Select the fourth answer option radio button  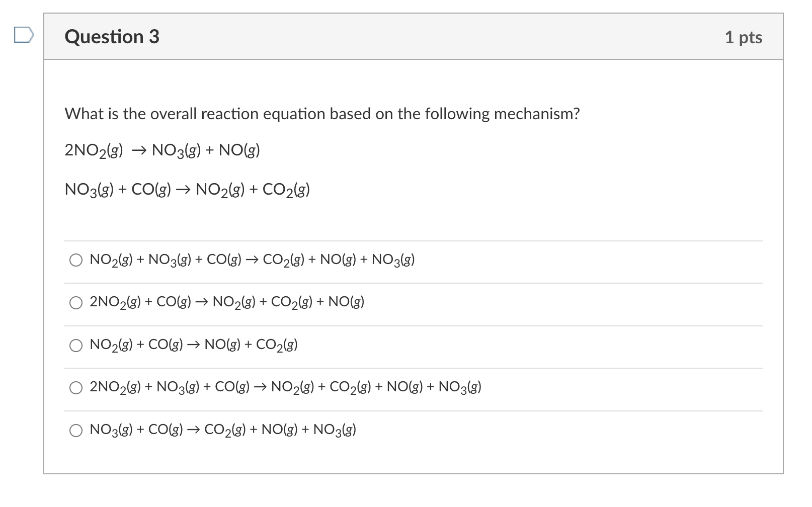click(x=76, y=387)
